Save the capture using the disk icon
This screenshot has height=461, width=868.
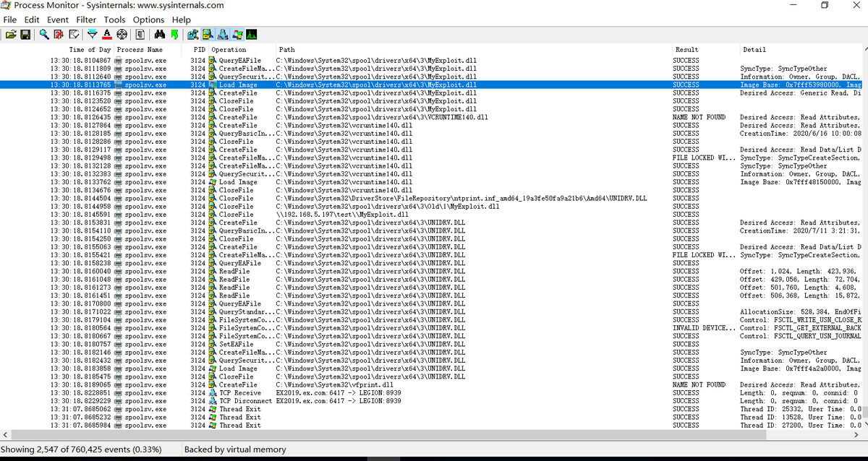[x=25, y=34]
